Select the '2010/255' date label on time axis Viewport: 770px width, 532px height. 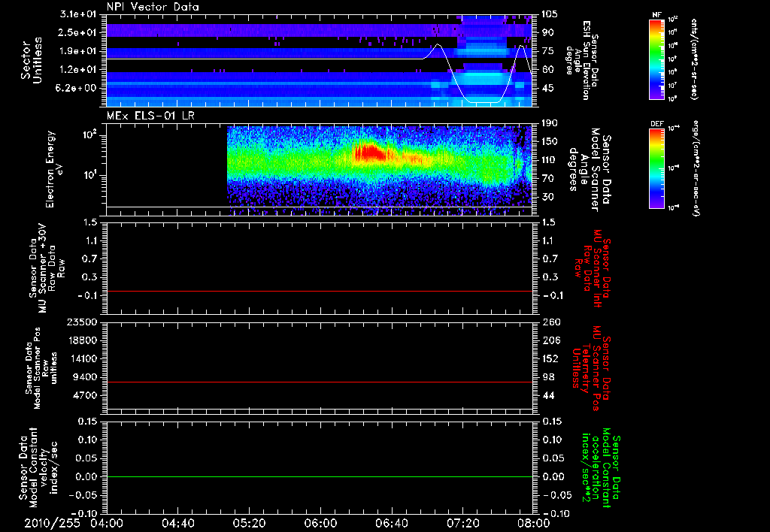[x=52, y=523]
